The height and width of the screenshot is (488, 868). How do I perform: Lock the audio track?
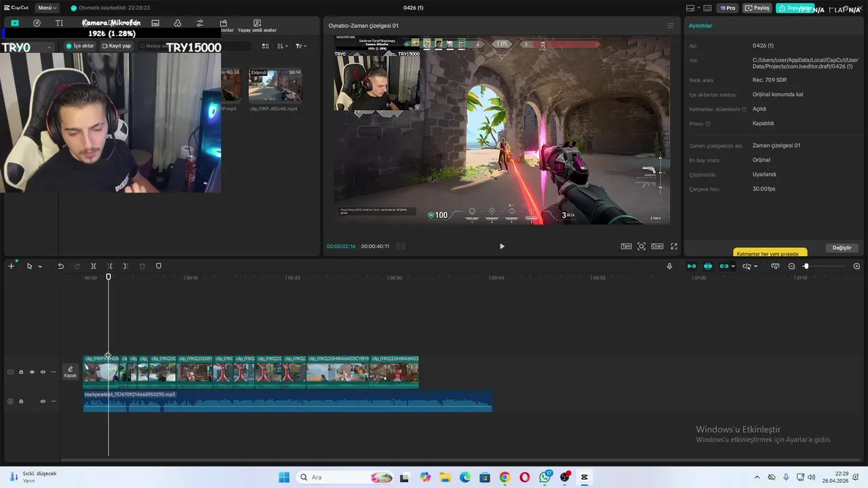[x=21, y=401]
